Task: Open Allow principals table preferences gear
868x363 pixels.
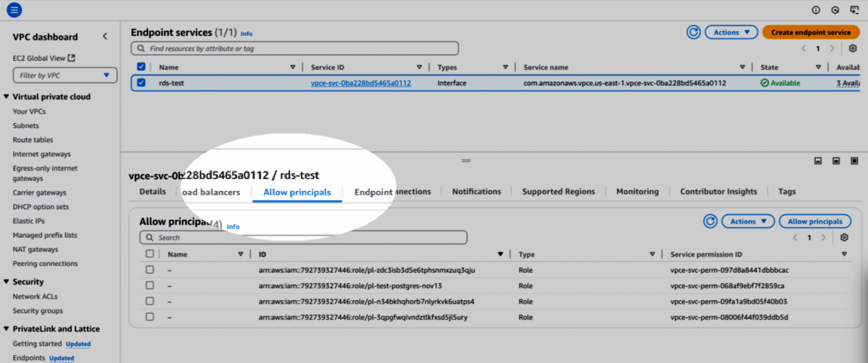Action: 844,237
